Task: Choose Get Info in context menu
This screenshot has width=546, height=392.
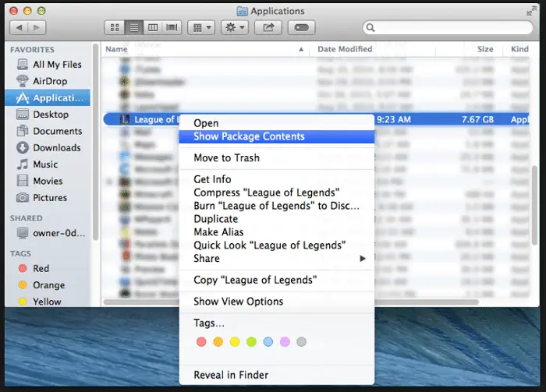Action: 276,179
